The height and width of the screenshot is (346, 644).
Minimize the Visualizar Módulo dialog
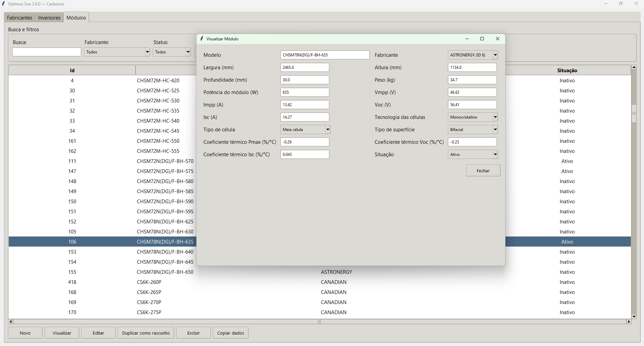467,39
